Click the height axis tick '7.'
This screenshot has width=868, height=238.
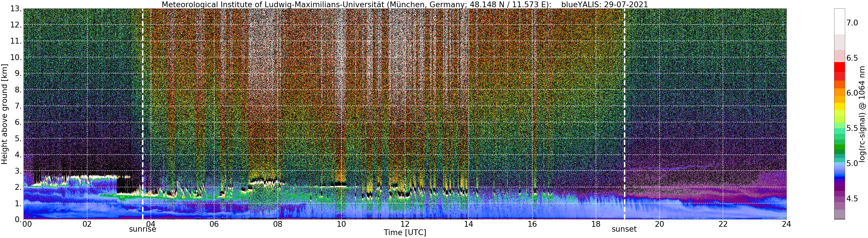point(18,106)
